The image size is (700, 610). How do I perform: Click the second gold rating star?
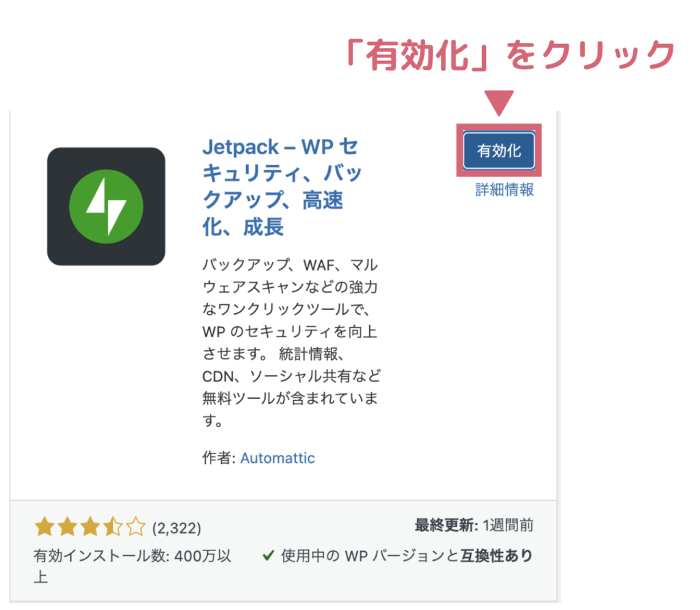[x=68, y=527]
